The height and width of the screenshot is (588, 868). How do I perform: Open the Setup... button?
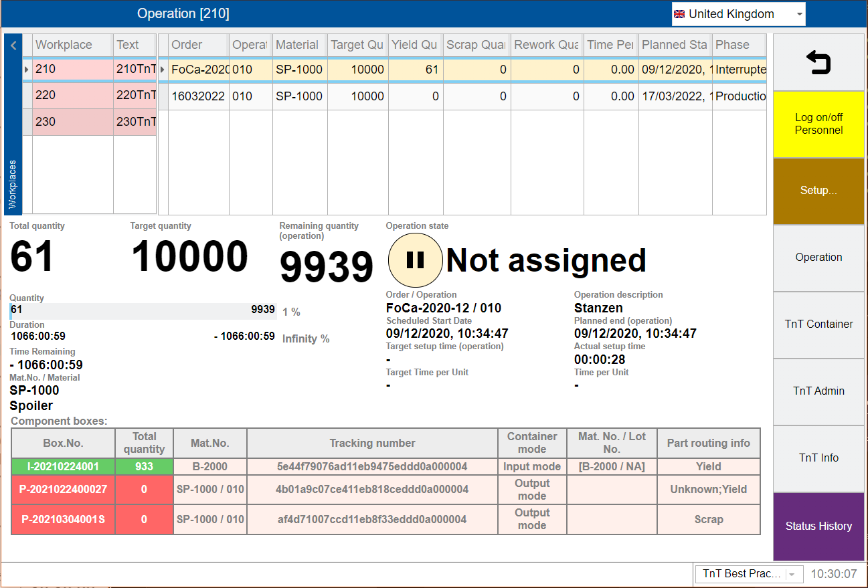(x=818, y=191)
